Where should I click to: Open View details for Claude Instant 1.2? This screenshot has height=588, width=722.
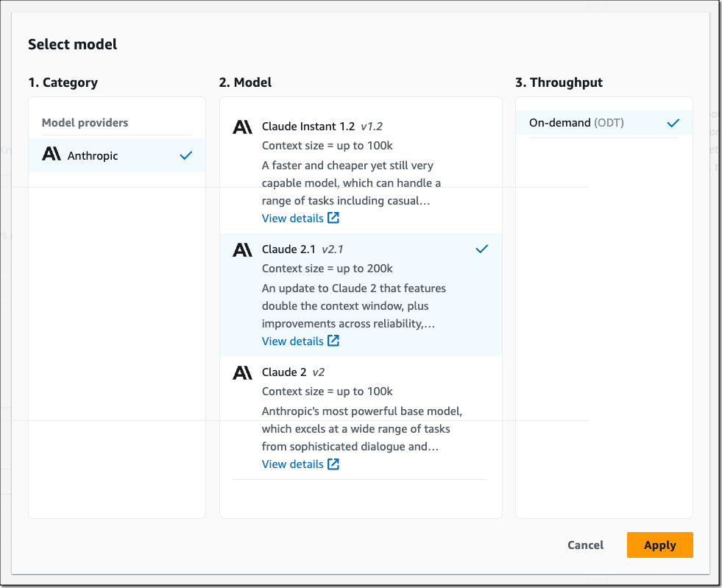tap(292, 218)
